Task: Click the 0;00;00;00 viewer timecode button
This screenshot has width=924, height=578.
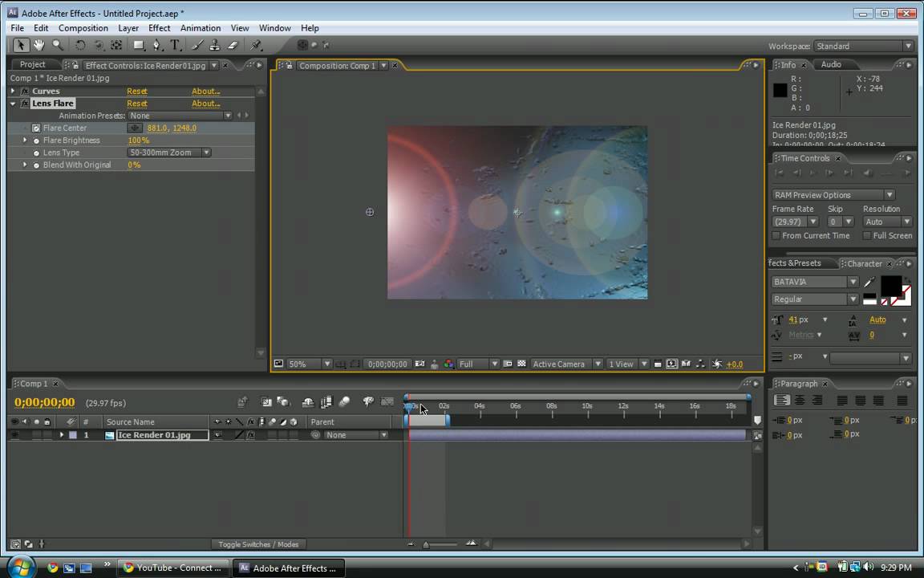Action: (x=387, y=364)
